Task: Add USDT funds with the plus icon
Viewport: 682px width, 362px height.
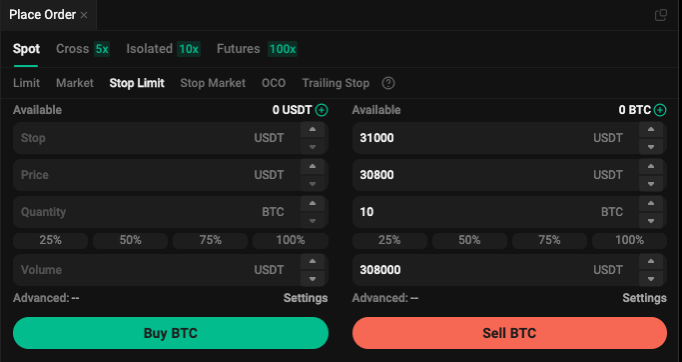Action: (321, 110)
